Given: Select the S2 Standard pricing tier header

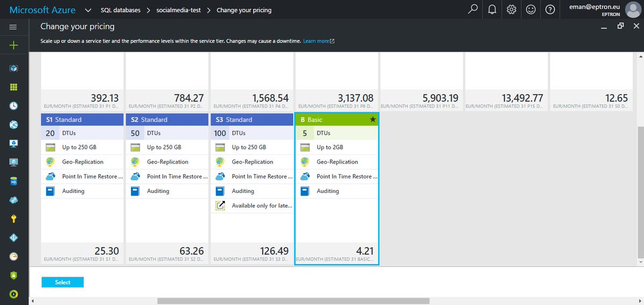Looking at the screenshot, I should tap(167, 120).
